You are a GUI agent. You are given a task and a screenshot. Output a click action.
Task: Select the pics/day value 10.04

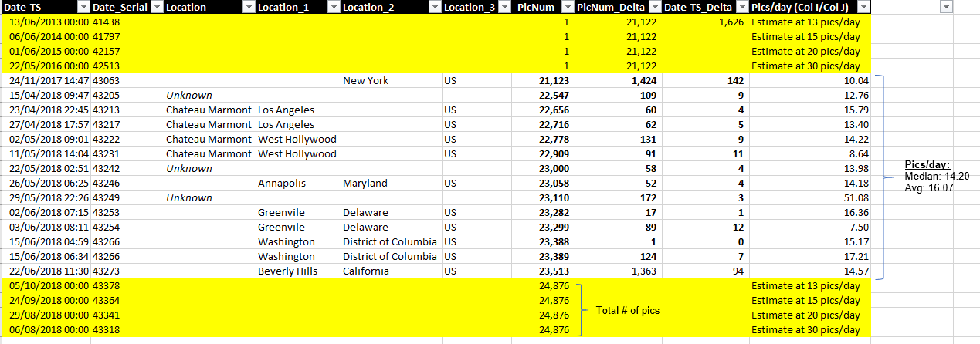coord(809,80)
